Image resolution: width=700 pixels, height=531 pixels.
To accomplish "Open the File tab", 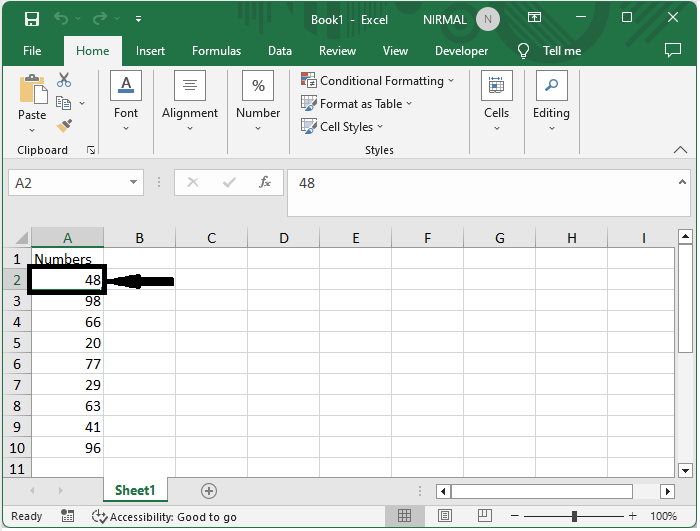I will click(x=32, y=51).
